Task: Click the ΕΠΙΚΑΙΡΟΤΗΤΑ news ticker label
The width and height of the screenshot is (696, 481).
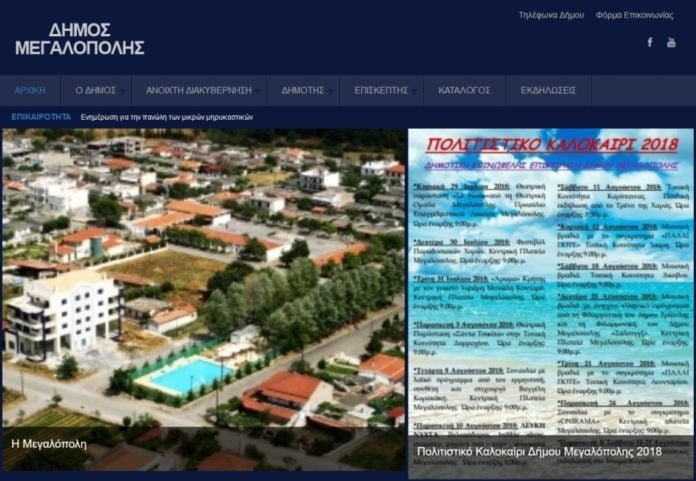Action: [x=41, y=117]
